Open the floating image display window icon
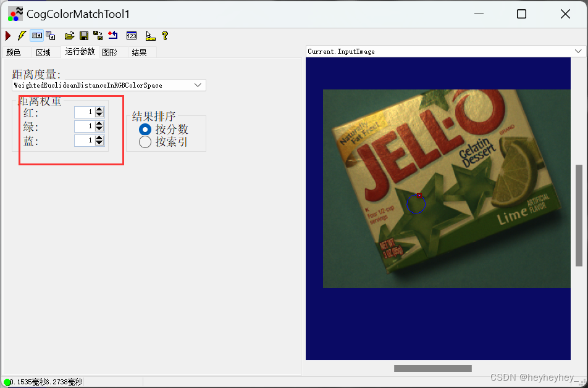This screenshot has height=388, width=588. [x=51, y=36]
